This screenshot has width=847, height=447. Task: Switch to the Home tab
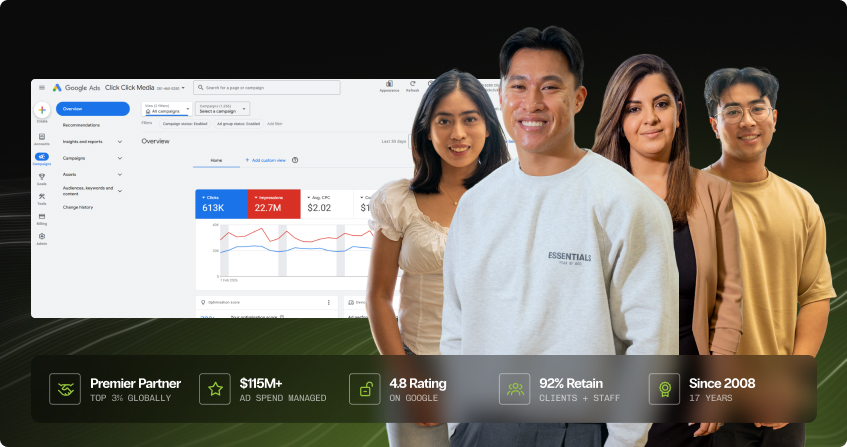coord(216,160)
